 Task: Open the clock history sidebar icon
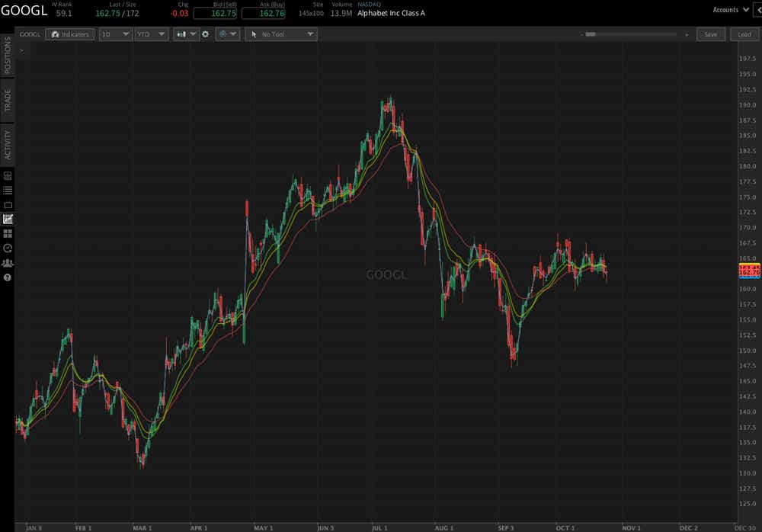[8, 248]
